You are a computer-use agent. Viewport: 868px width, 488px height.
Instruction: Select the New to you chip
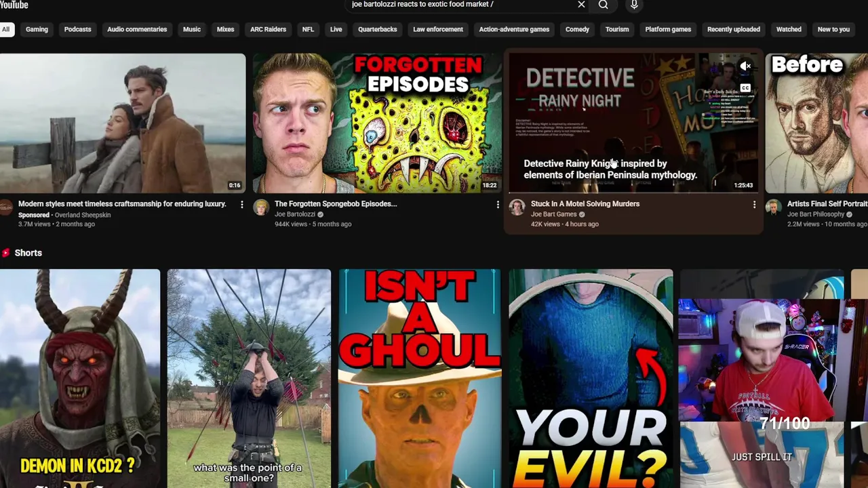833,29
